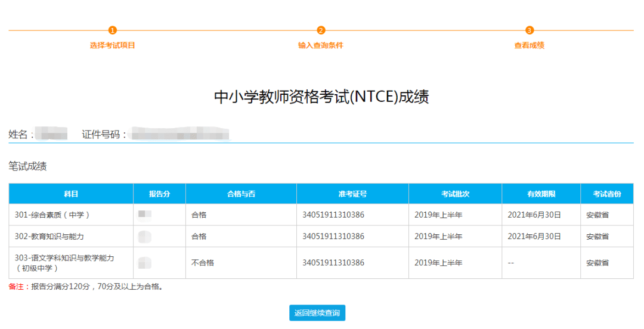Click the 有效期限 column header
This screenshot has height=329, width=644.
[x=541, y=194]
